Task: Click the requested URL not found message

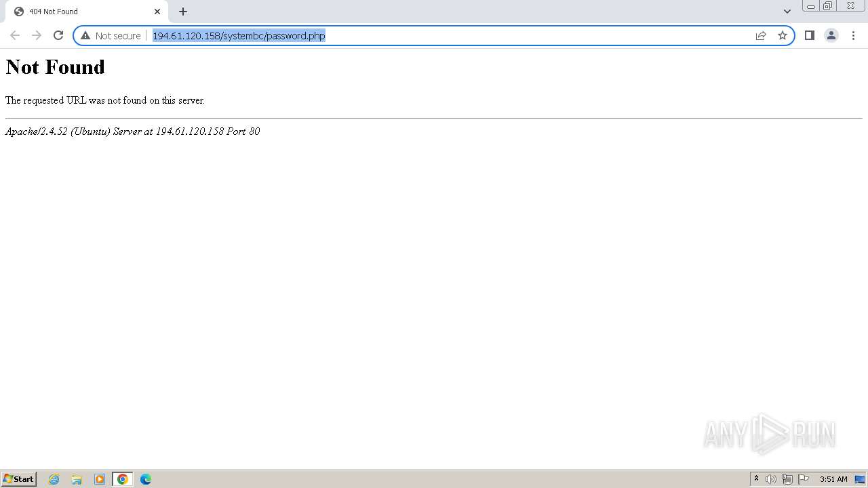Action: pos(105,100)
